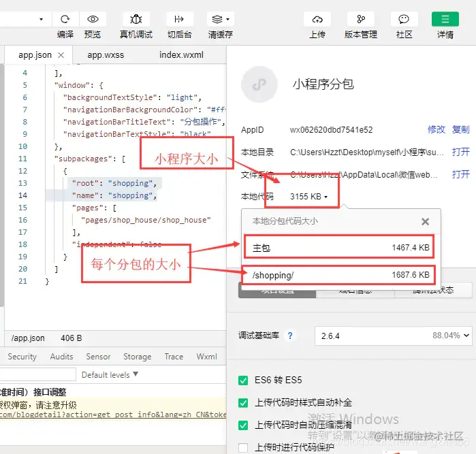
Task: Open the Sensor devtools tab
Action: pyautogui.click(x=98, y=357)
